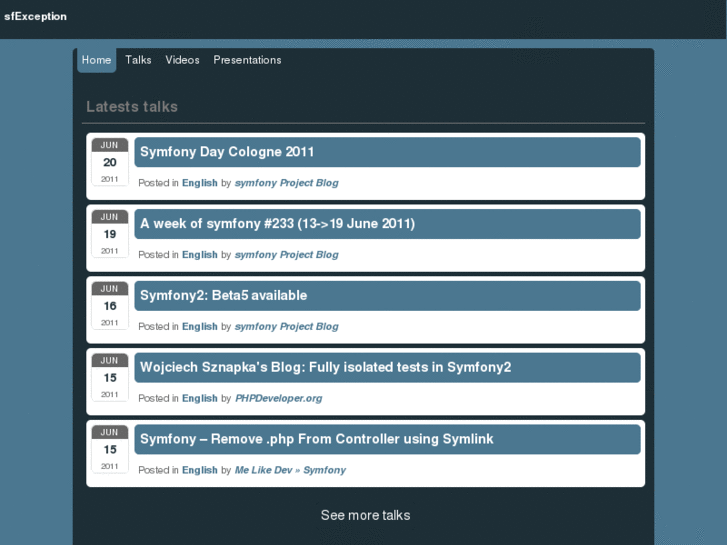Open the Presentations tab
The width and height of the screenshot is (727, 545).
(x=247, y=60)
